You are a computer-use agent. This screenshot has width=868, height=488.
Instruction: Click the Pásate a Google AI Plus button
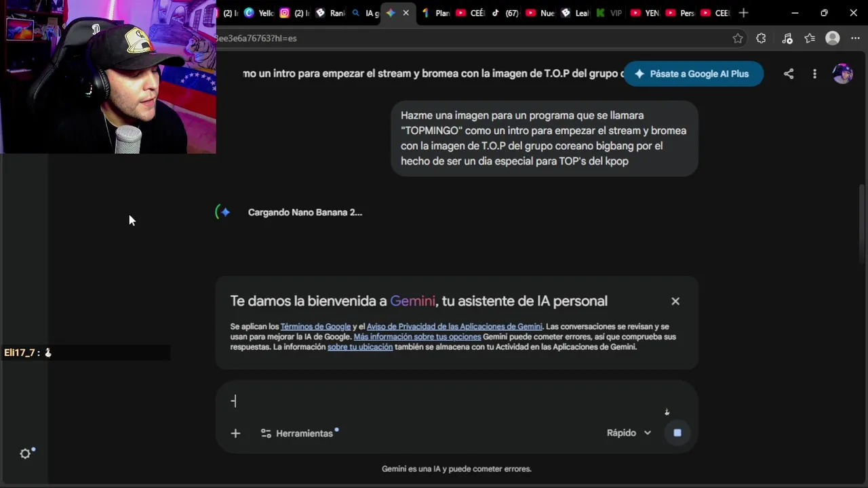(x=693, y=74)
